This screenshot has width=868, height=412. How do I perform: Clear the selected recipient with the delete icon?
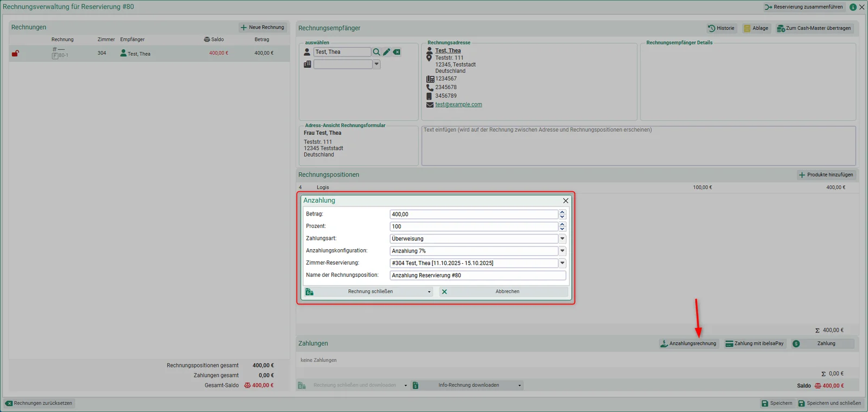pyautogui.click(x=397, y=52)
